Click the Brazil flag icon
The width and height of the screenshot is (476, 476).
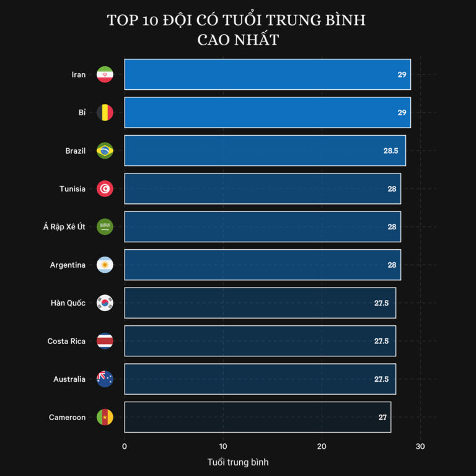click(105, 151)
